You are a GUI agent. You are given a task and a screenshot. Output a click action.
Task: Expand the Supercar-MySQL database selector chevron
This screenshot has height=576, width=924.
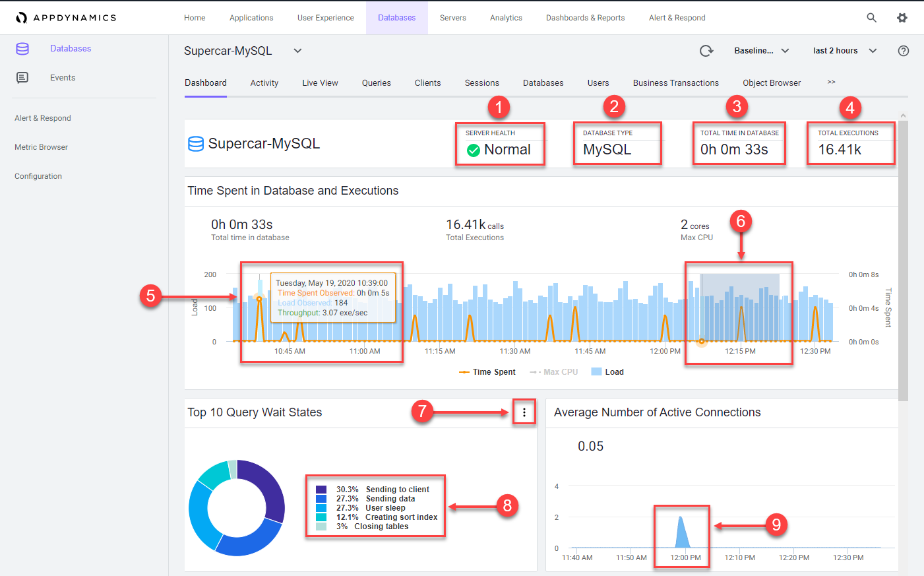297,51
